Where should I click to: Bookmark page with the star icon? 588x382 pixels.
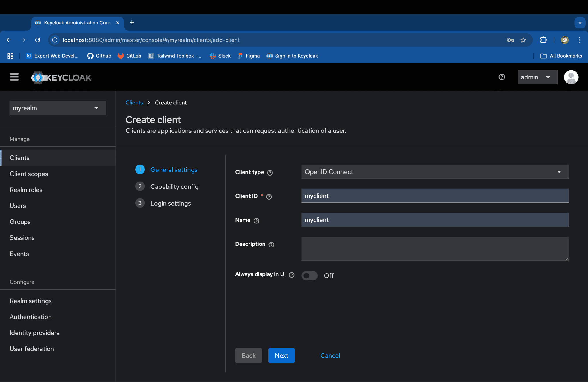[523, 40]
